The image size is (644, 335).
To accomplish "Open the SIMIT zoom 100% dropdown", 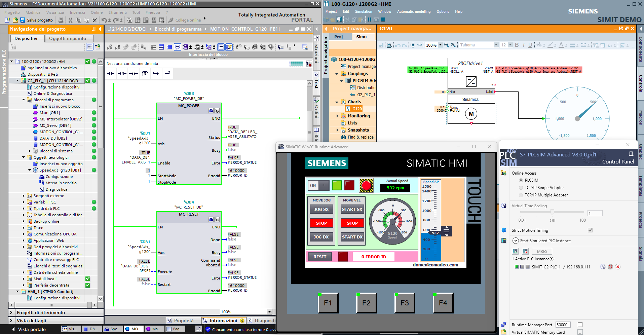I will pos(440,45).
